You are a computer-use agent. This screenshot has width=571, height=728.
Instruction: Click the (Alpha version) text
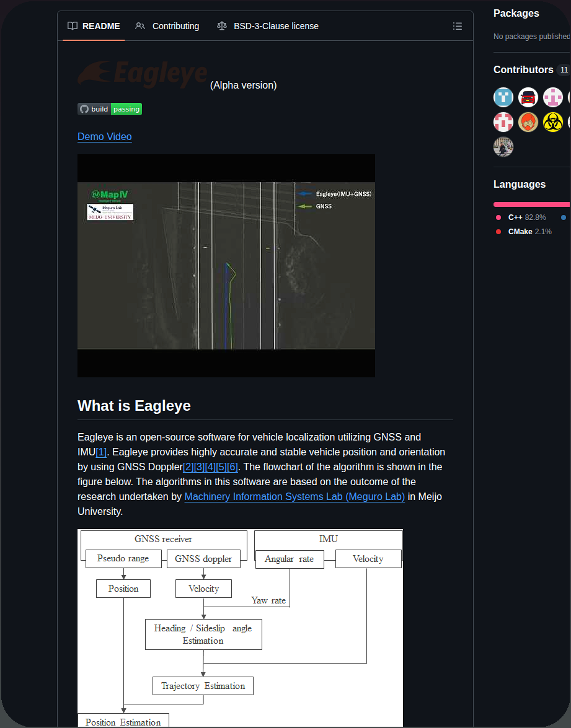(x=244, y=86)
